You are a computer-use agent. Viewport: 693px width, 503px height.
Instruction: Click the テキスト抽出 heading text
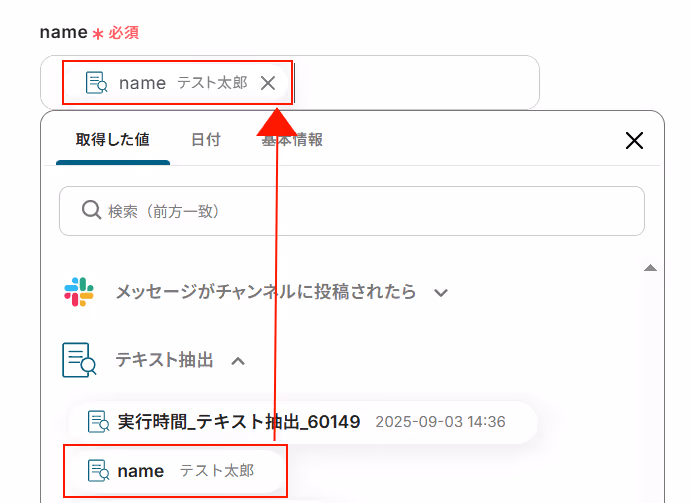[164, 360]
